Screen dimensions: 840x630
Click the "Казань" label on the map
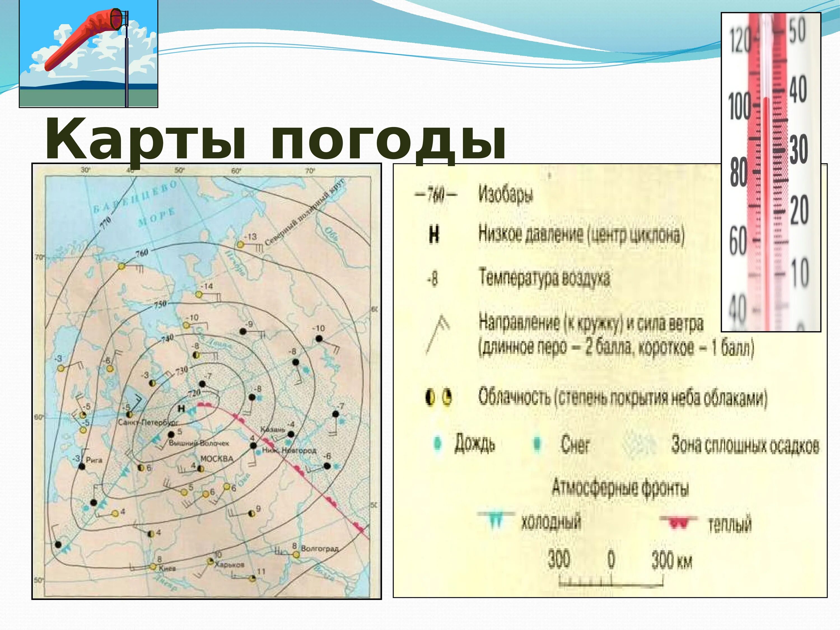tap(273, 429)
